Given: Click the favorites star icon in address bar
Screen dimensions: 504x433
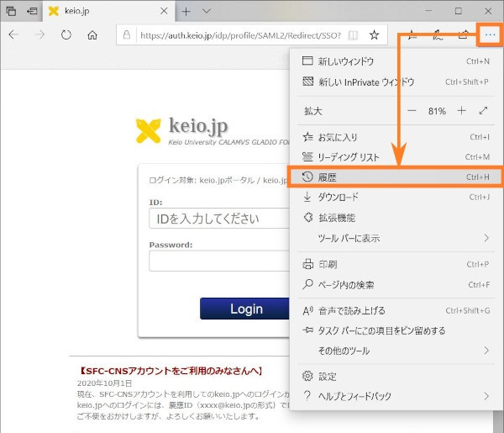Looking at the screenshot, I should coord(375,35).
